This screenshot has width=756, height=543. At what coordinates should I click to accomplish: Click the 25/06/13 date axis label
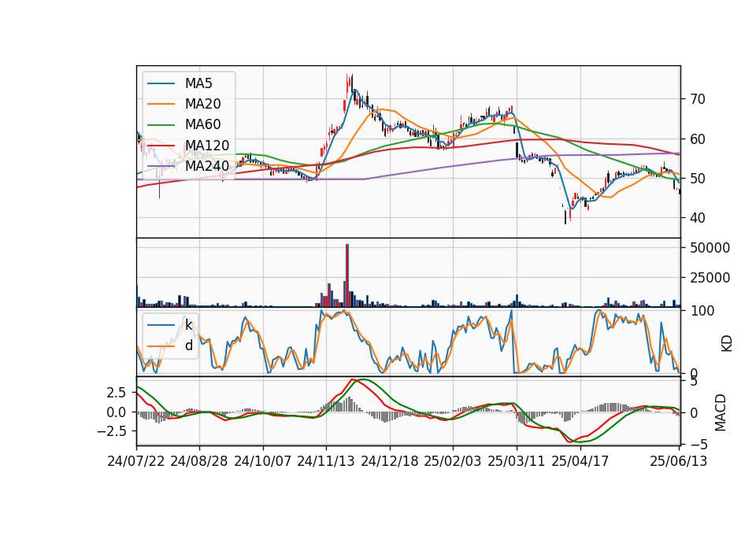coord(679,461)
